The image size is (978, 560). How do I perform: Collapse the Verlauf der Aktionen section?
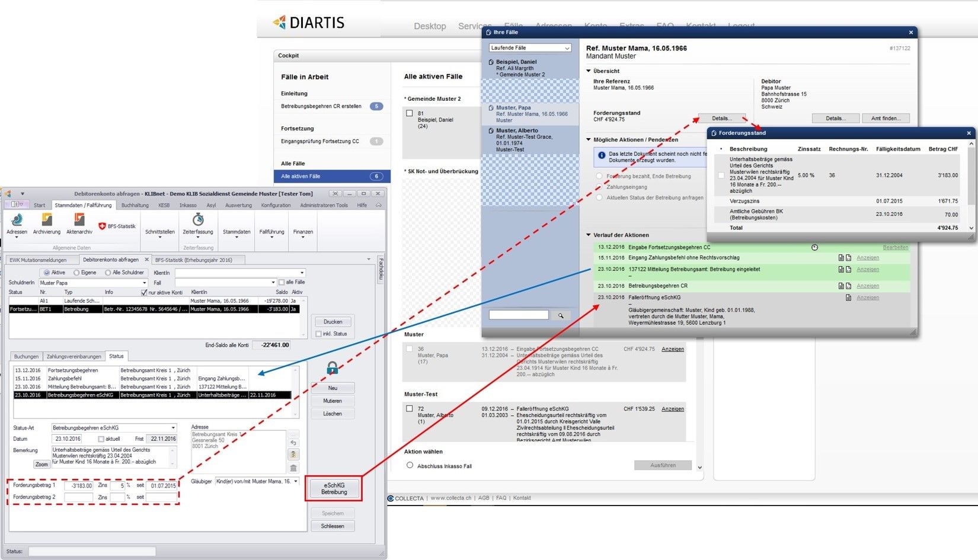[589, 235]
